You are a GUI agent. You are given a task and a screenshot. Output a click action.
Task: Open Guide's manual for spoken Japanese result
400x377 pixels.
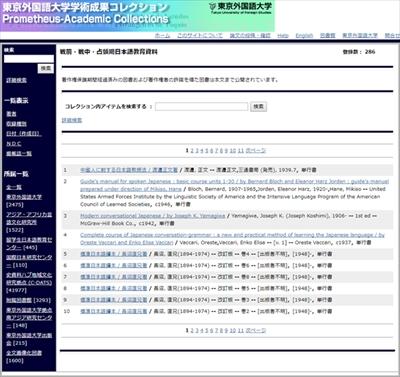tap(234, 185)
